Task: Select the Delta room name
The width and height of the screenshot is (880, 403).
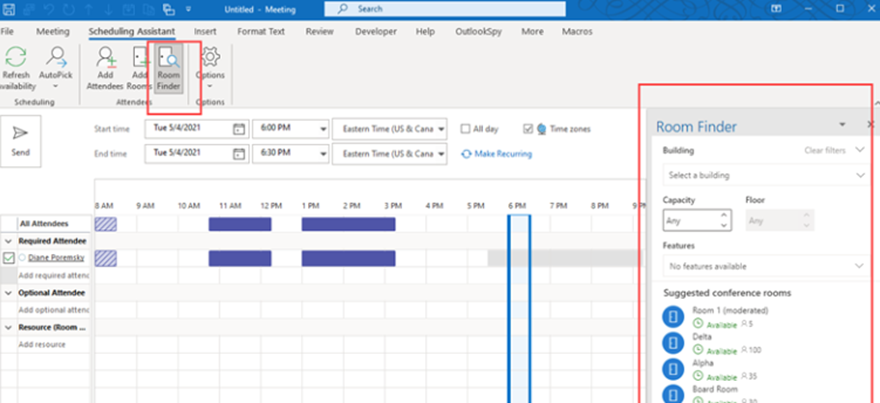Action: click(x=702, y=337)
